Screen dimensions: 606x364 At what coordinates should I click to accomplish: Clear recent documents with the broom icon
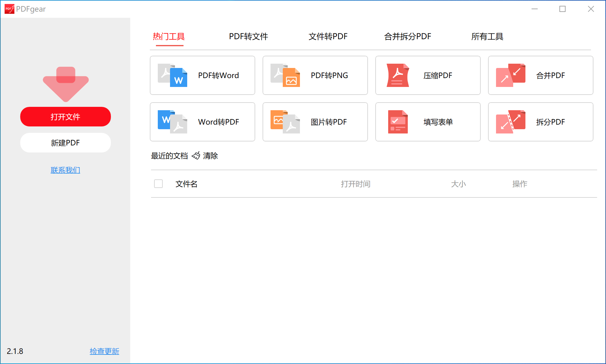[196, 156]
